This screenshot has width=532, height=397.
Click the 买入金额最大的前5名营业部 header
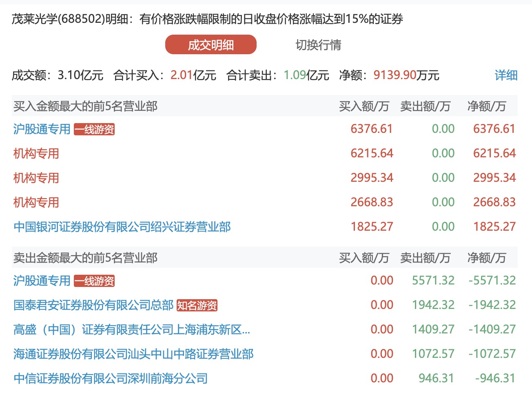tap(85, 106)
